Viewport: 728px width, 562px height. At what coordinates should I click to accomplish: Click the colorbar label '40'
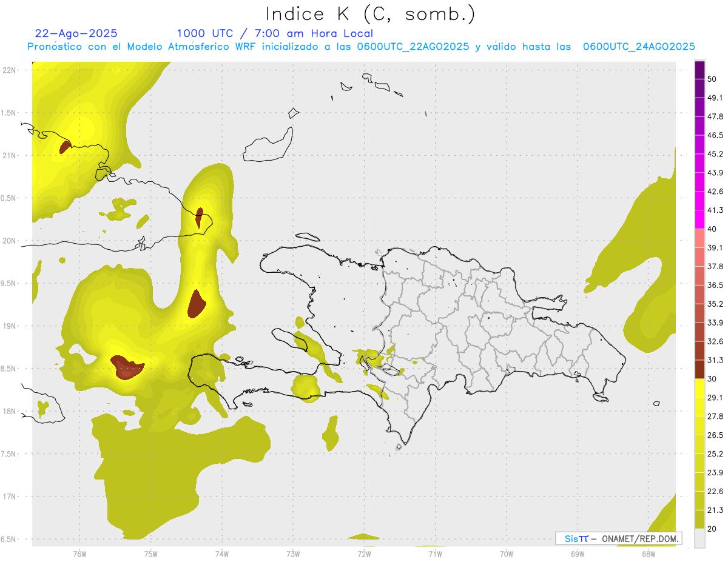(713, 229)
